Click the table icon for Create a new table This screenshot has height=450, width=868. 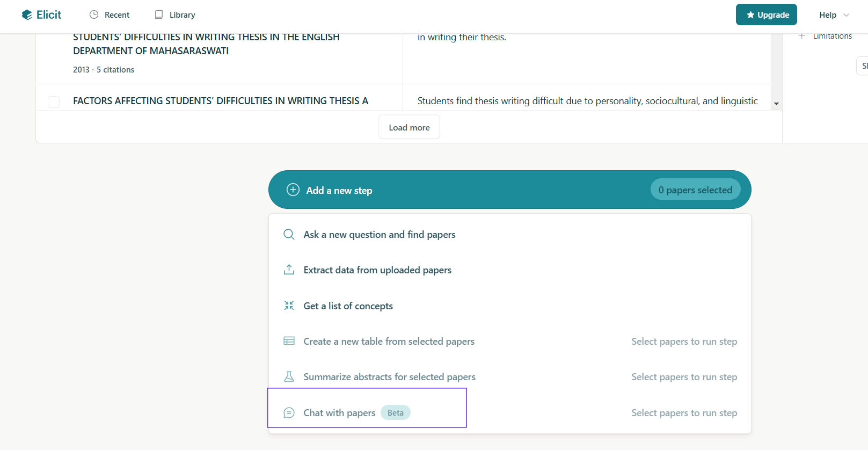[x=289, y=341]
